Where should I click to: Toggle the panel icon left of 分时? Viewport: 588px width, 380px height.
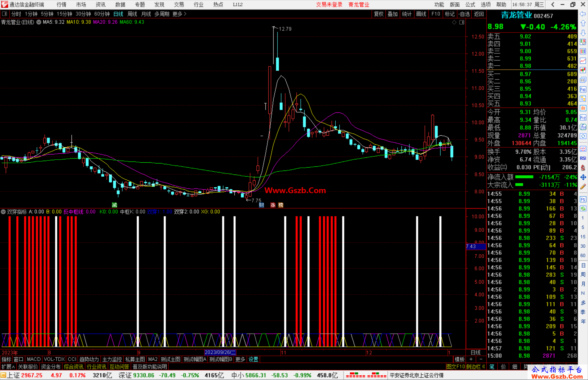(x=5, y=14)
